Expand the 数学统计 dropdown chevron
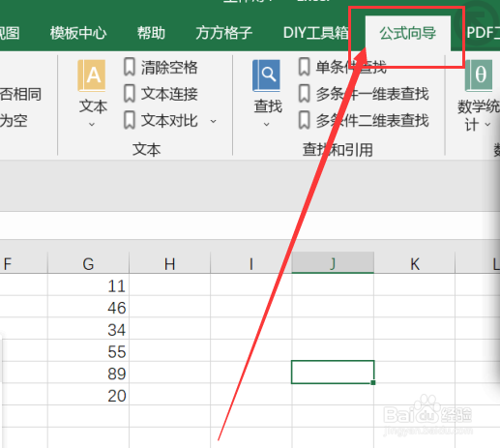This screenshot has height=448, width=500. tap(487, 124)
